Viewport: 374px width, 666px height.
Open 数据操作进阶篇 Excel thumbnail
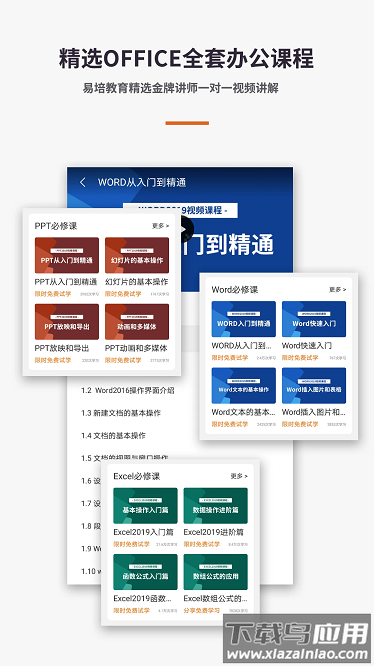pyautogui.click(x=215, y=505)
